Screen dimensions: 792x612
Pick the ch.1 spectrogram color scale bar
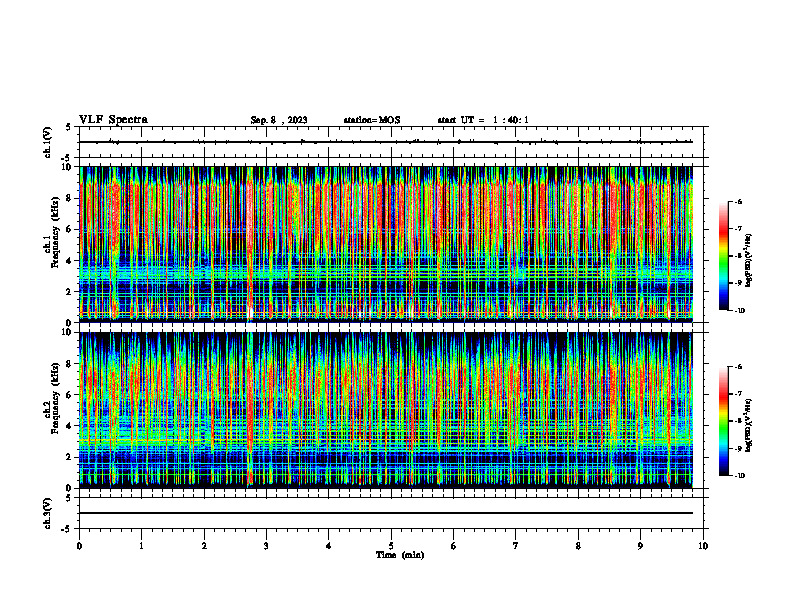[723, 256]
